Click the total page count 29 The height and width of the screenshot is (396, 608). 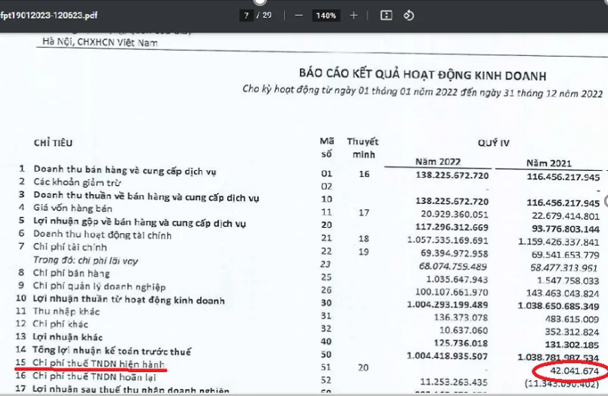[x=267, y=16]
